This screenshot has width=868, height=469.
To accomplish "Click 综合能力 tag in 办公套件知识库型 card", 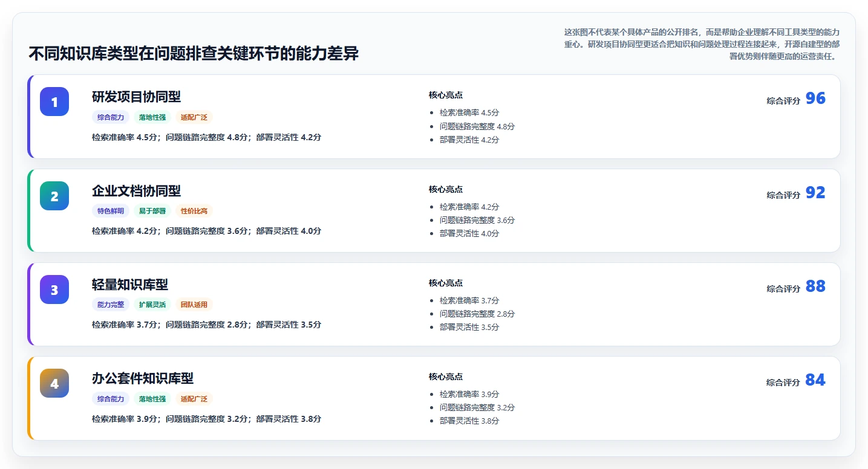I will click(111, 399).
